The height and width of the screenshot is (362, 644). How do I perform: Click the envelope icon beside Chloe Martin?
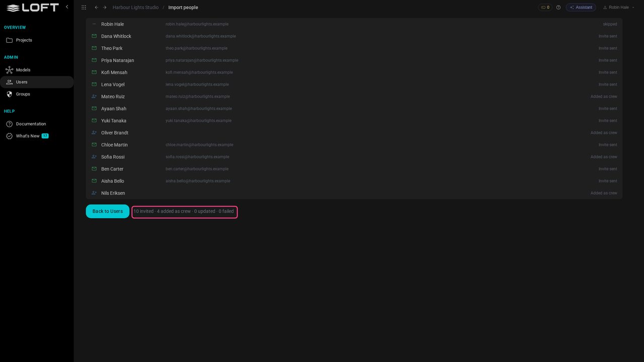tap(94, 145)
